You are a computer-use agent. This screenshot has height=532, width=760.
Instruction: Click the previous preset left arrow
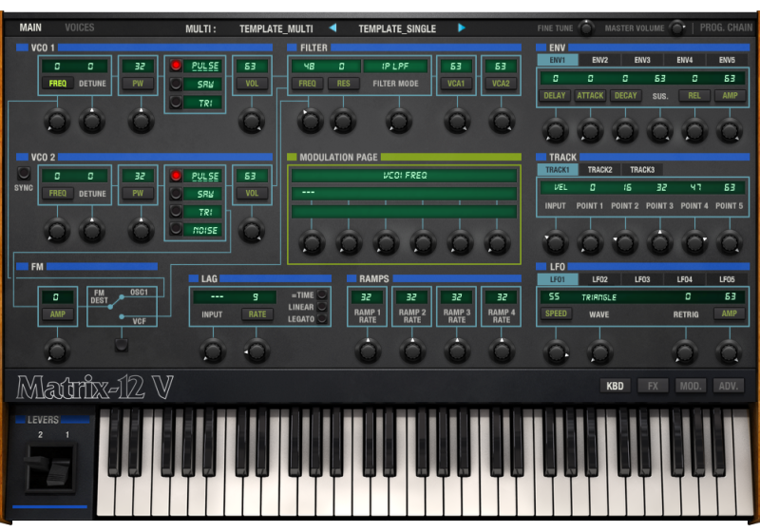332,28
